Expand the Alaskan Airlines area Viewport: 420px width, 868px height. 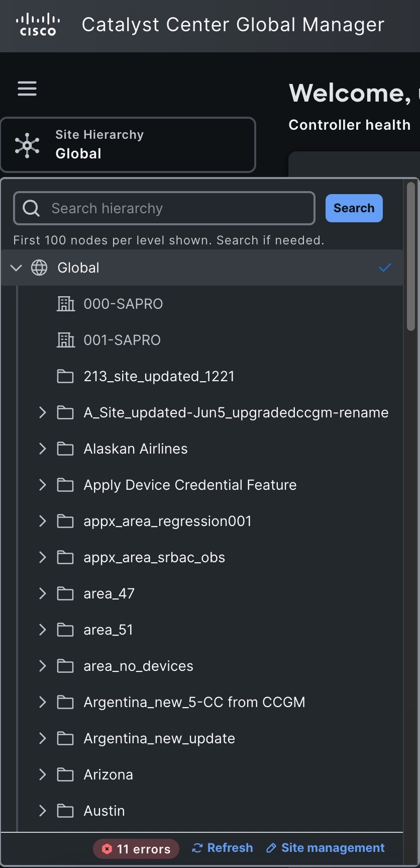43,449
